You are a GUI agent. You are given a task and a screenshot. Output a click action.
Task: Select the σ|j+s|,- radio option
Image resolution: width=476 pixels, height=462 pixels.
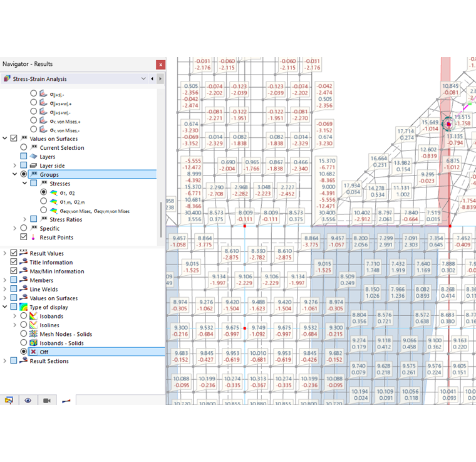33,93
